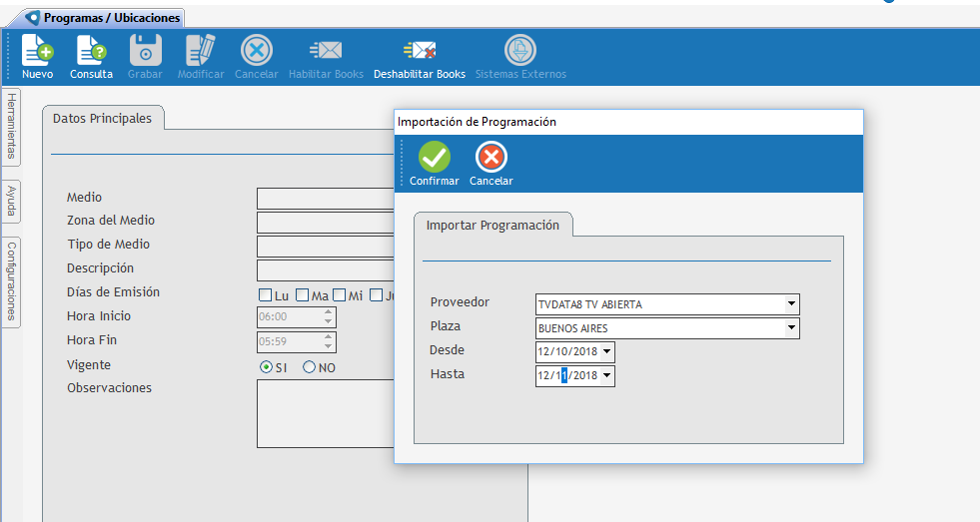Switch to the Datos Principales tab
This screenshot has width=980, height=522.
click(x=102, y=119)
